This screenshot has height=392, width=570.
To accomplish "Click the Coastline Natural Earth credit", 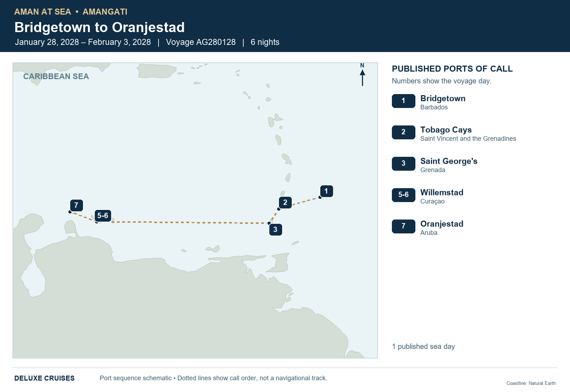I will [531, 383].
